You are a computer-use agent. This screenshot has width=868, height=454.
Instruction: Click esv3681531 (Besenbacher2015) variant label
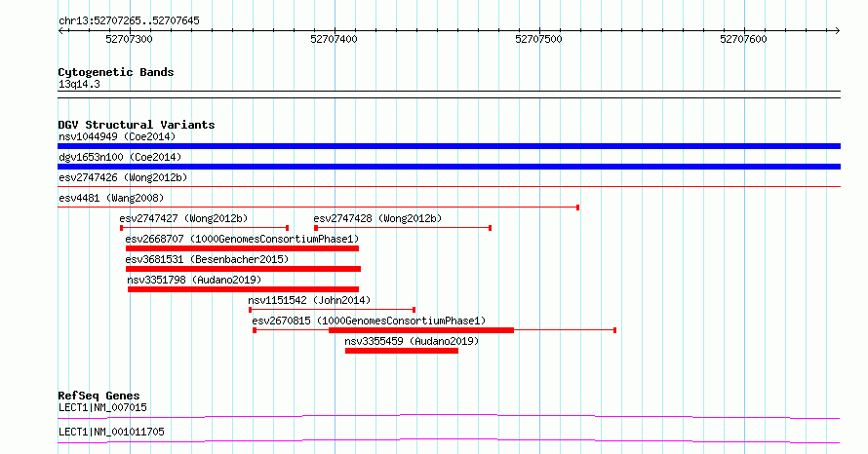(207, 259)
